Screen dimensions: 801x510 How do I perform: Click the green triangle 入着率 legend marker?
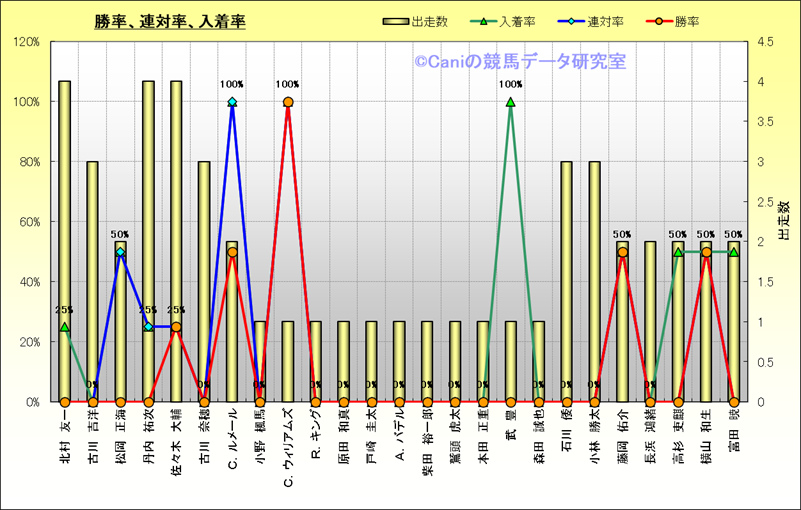click(486, 21)
